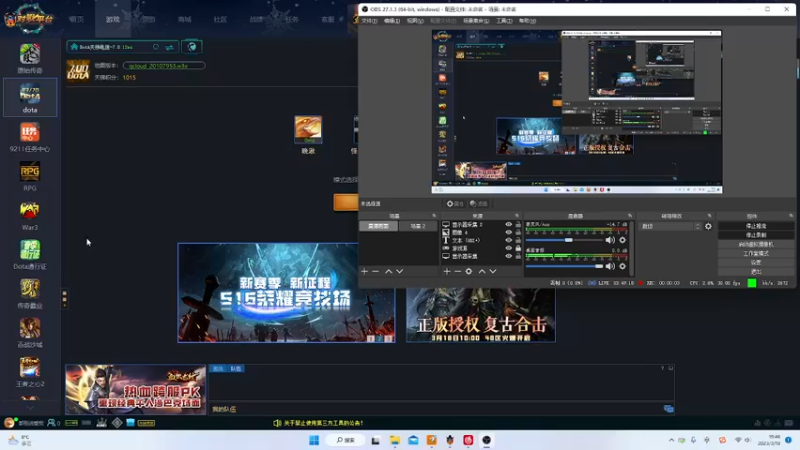Pop out the OBS Scenes dock
Screen dimensions: 800x450
[434, 216]
